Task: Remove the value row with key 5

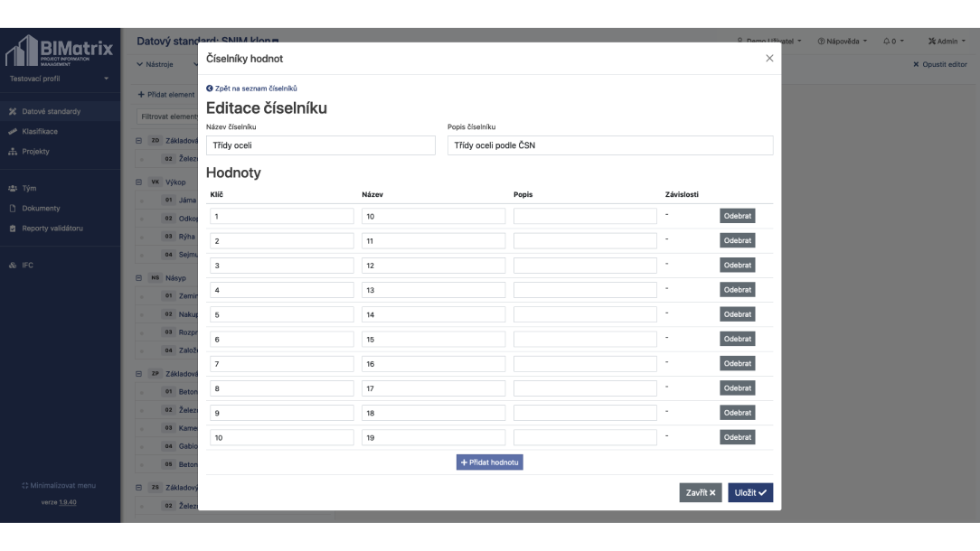Action: click(x=737, y=314)
